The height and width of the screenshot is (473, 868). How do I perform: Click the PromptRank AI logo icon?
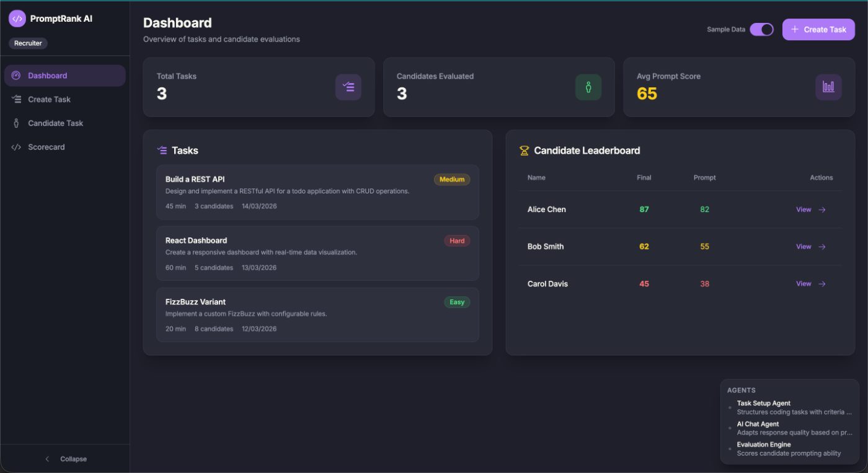click(17, 19)
